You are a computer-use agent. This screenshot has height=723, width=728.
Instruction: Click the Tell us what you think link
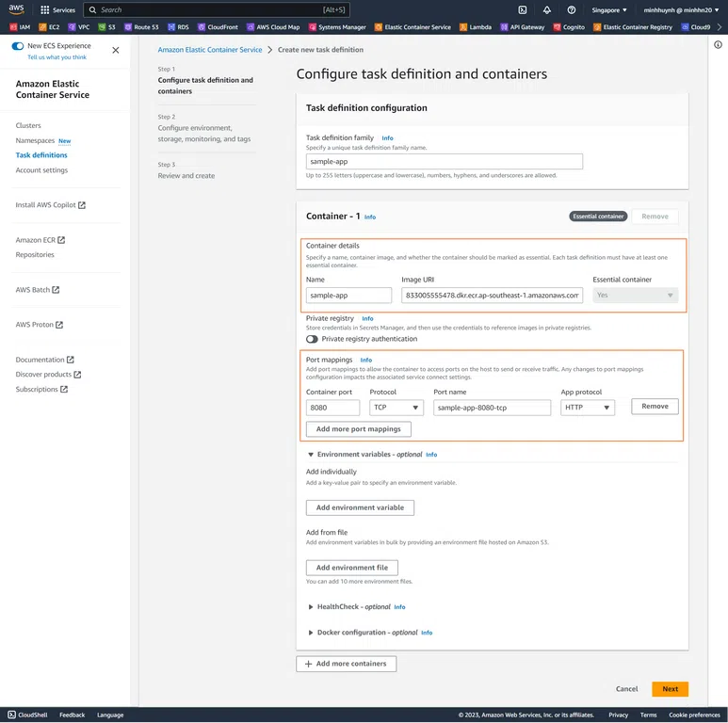[57, 57]
